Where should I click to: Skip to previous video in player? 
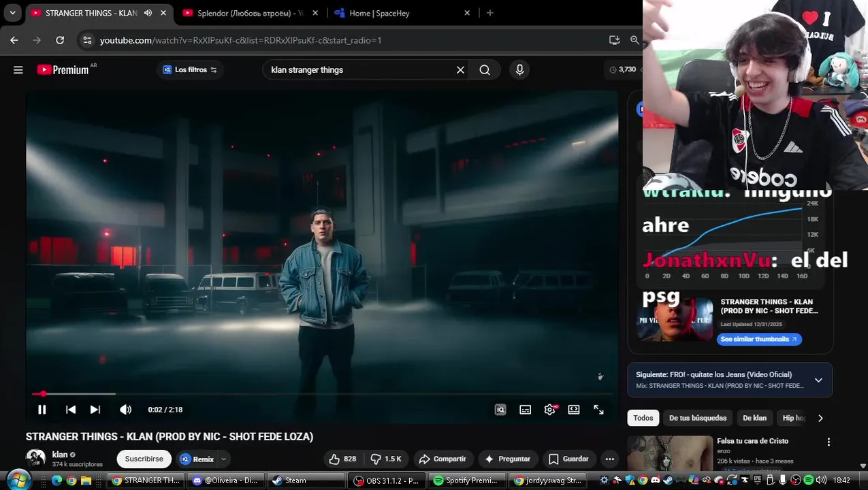pyautogui.click(x=71, y=410)
